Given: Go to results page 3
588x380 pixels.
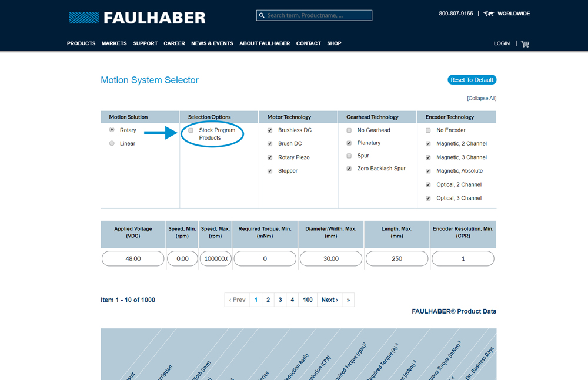Looking at the screenshot, I should click(280, 300).
